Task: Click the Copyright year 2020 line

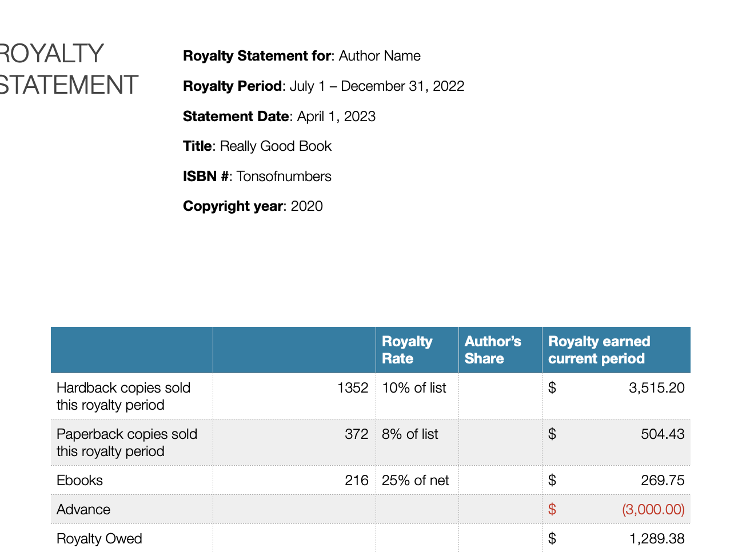Action: pos(253,206)
